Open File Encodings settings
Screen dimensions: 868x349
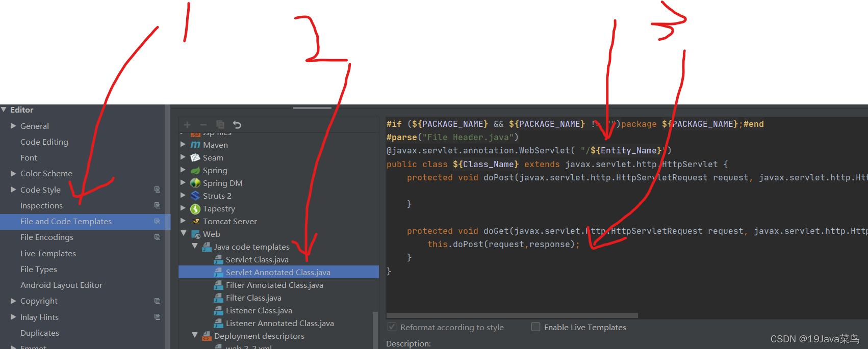click(x=47, y=237)
